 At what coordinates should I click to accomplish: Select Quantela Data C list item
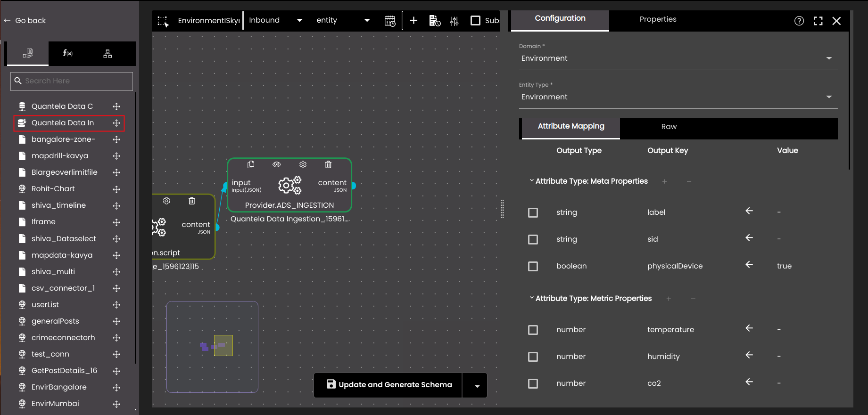point(62,106)
